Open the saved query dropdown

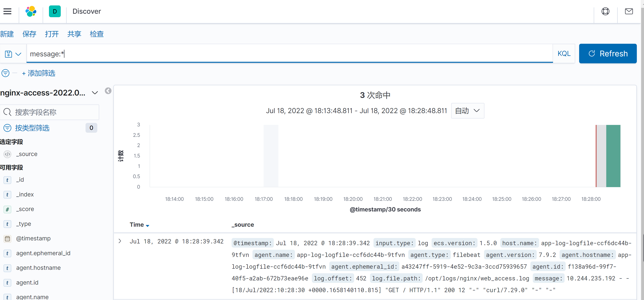pos(13,54)
